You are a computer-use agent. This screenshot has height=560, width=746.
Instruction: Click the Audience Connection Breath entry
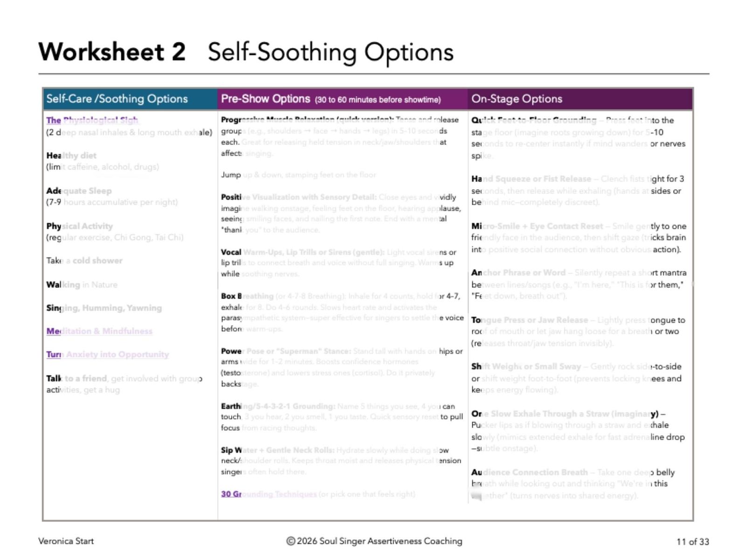529,472
